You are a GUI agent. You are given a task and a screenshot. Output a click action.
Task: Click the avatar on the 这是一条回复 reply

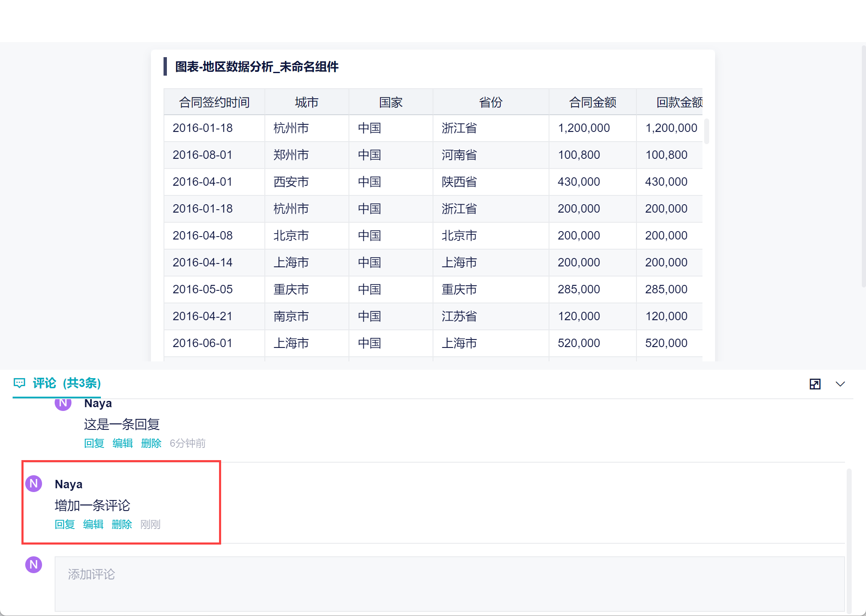(x=63, y=403)
